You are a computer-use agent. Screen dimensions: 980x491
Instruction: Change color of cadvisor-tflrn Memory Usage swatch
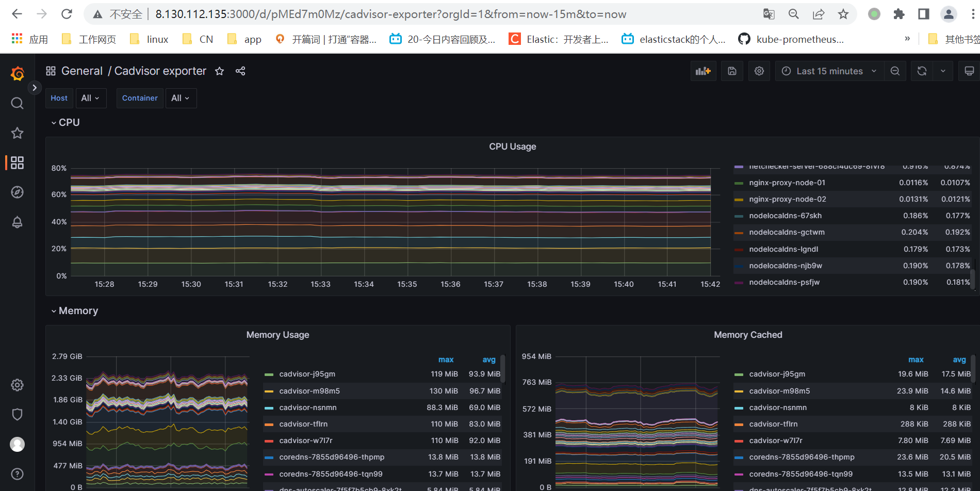click(x=269, y=424)
